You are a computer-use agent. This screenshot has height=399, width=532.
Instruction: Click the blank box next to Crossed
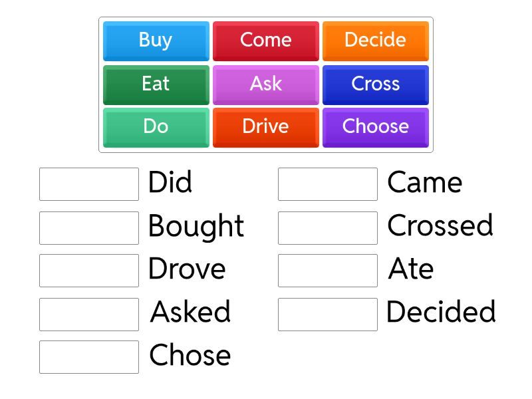coord(328,228)
